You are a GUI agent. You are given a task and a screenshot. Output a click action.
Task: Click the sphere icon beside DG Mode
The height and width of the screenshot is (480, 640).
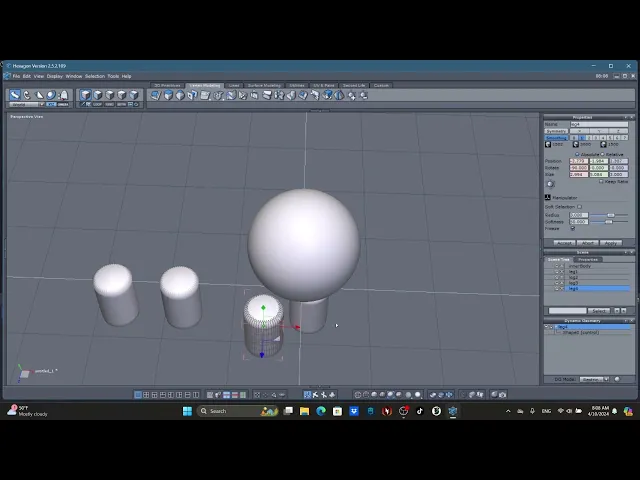617,379
